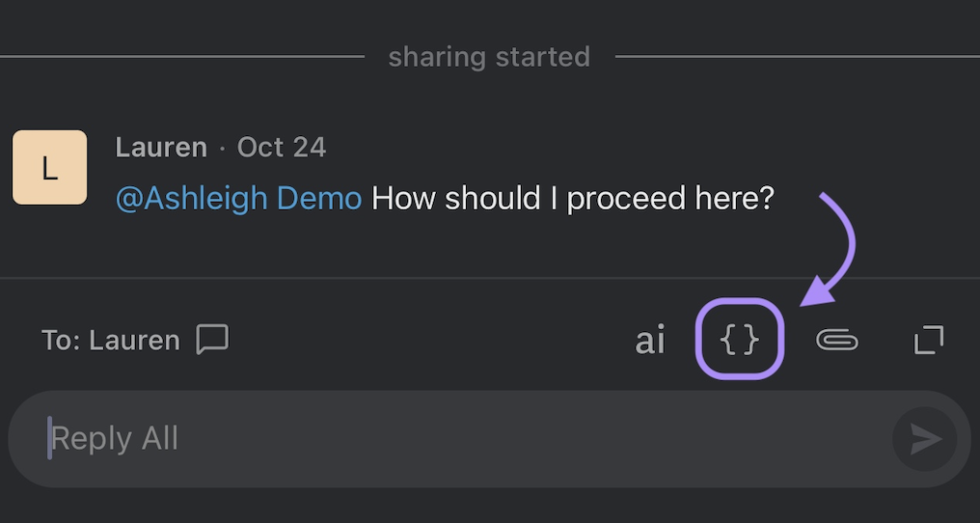Click the Oct 24 message timestamp
This screenshot has height=523, width=980.
[282, 148]
